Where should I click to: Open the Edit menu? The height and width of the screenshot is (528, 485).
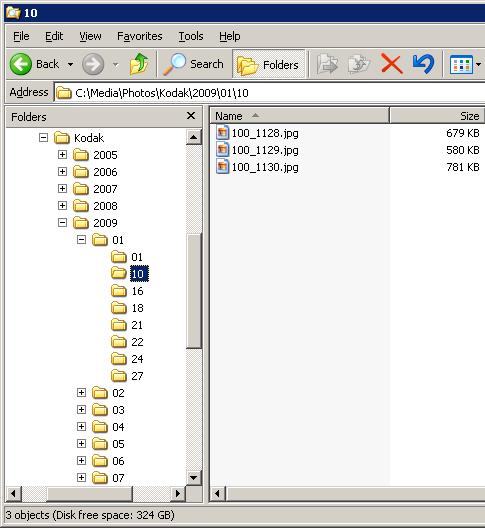click(54, 36)
